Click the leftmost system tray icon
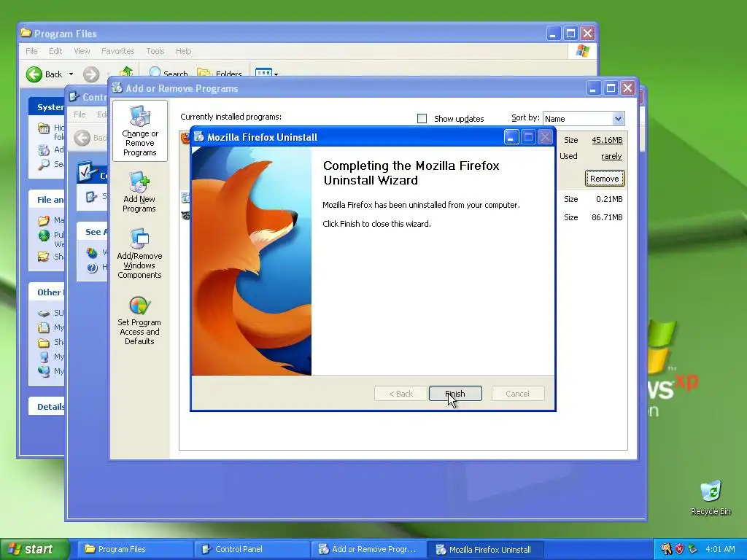This screenshot has height=560, width=747. click(665, 549)
